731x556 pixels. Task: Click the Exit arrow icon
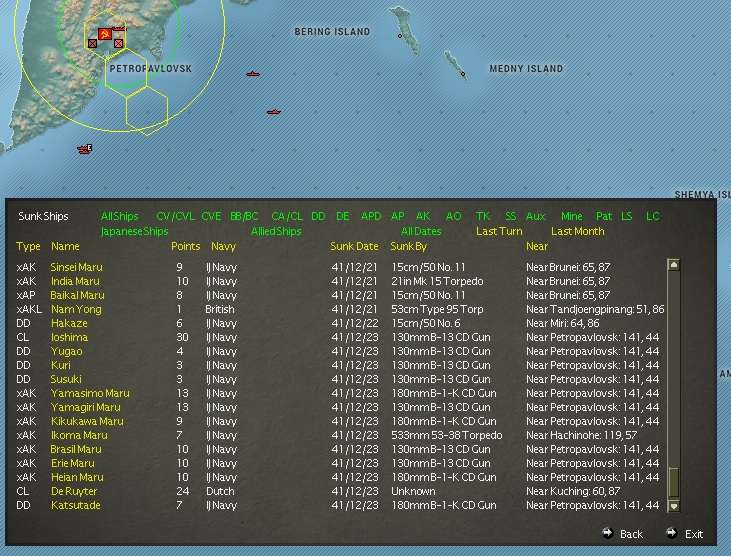672,533
